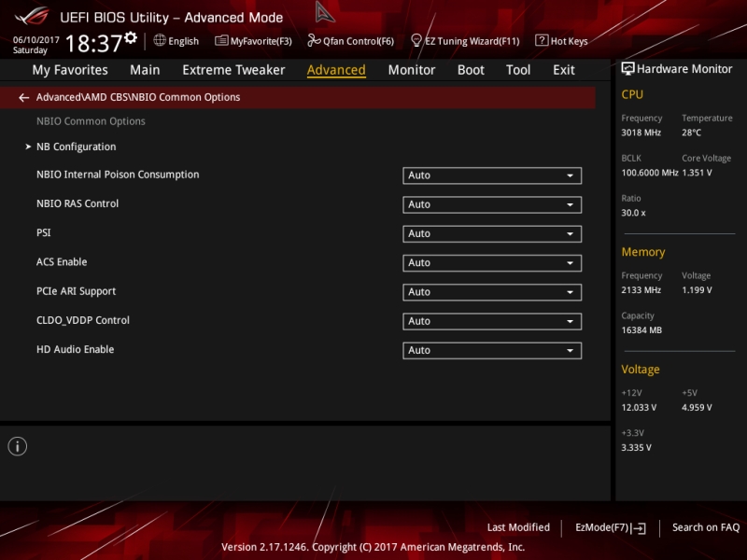747x560 pixels.
Task: Open HD Audio Enable dropdown
Action: pyautogui.click(x=492, y=351)
